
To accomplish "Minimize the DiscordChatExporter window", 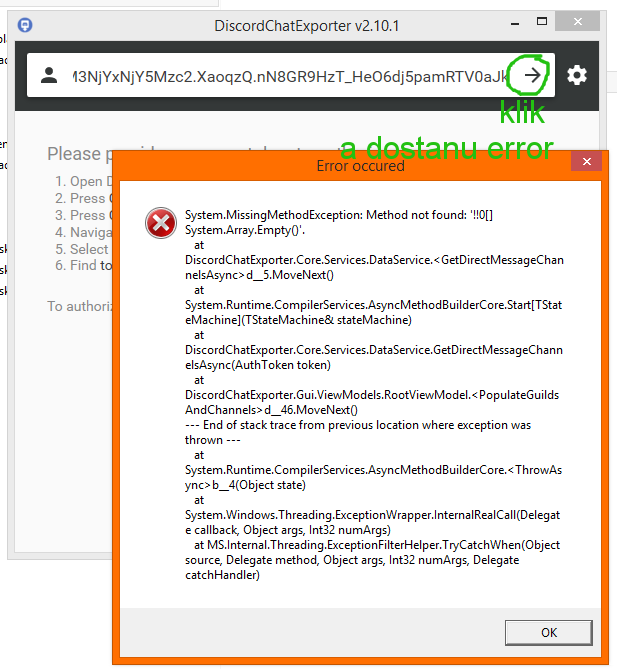I will [515, 23].
